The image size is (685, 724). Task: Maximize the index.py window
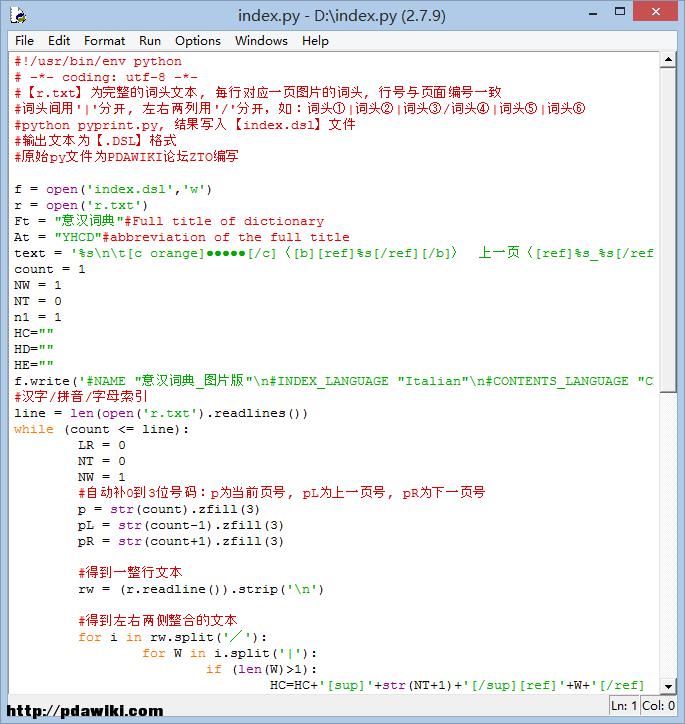click(x=620, y=12)
